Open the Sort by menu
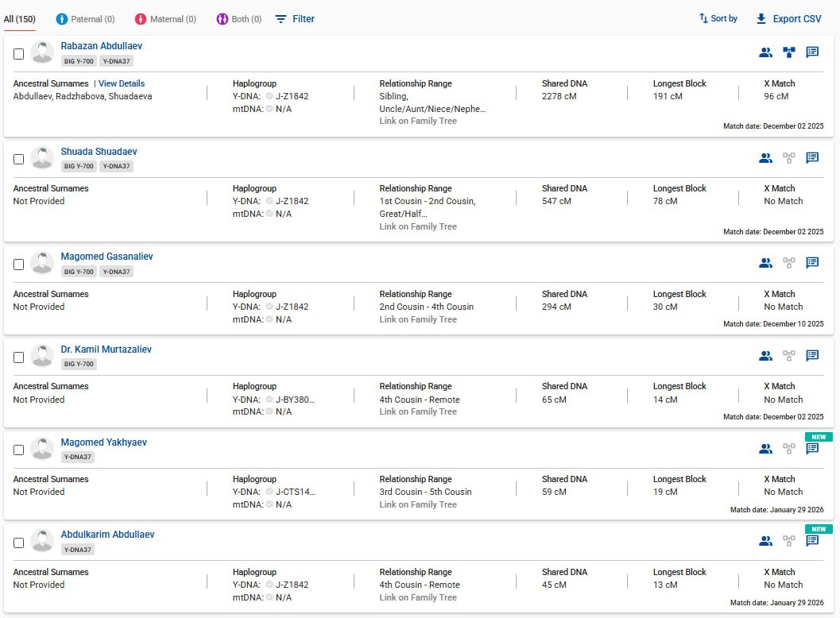 point(718,19)
